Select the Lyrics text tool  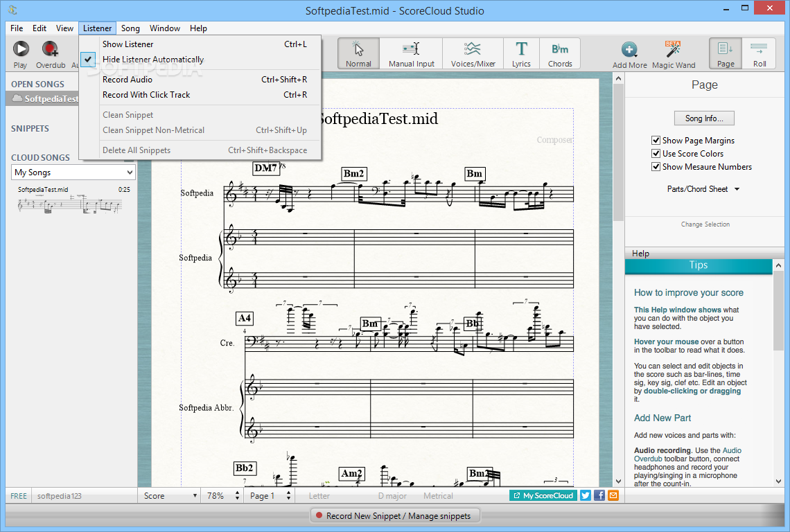click(521, 53)
